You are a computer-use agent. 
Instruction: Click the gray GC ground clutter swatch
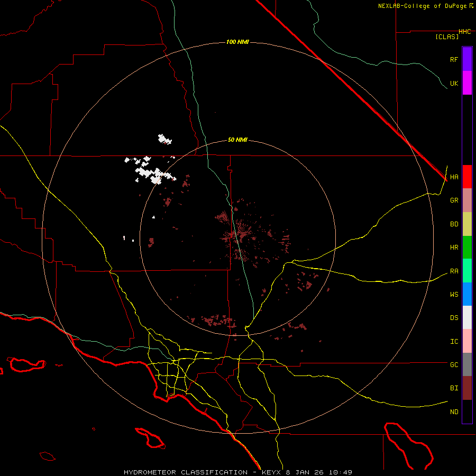click(467, 364)
